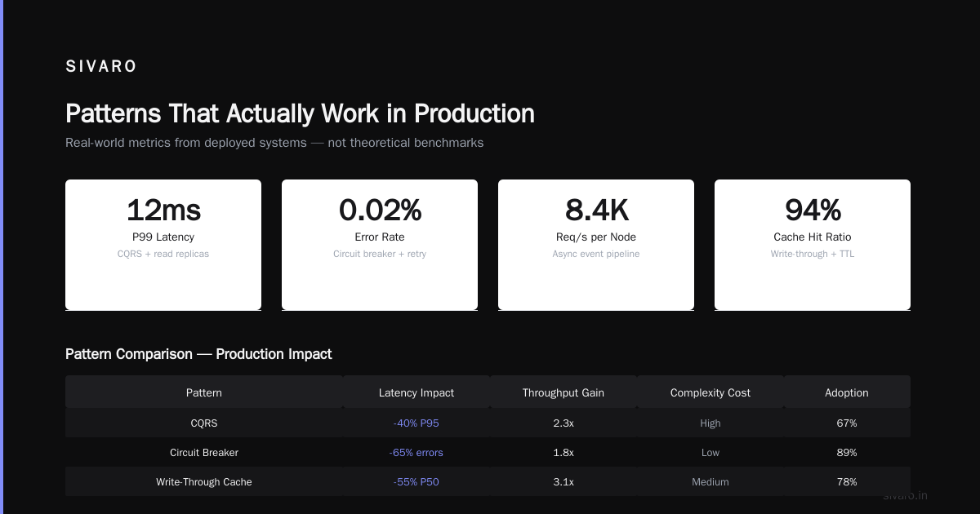Screen dimensions: 980x514
Task: Open the sivaro.in footer link
Action: (905, 495)
